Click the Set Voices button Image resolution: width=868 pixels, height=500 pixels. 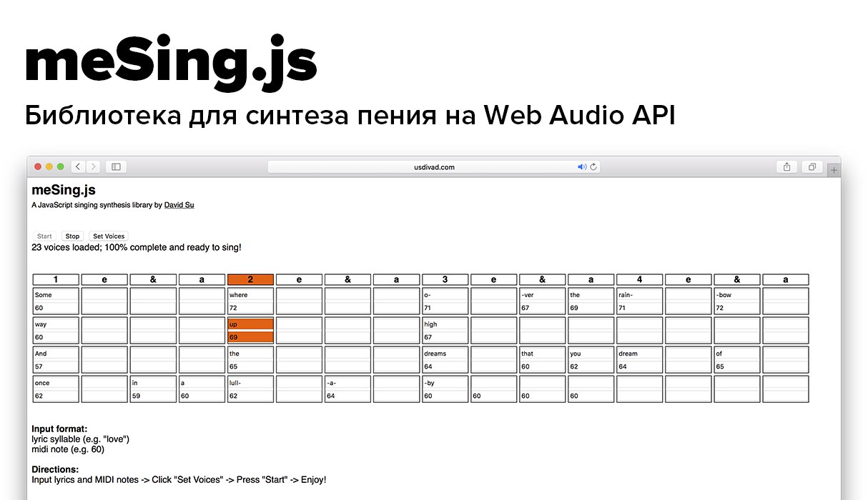(109, 236)
